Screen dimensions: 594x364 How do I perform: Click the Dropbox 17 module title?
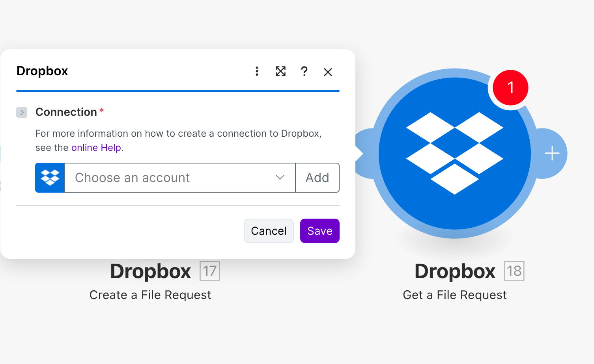[151, 271]
